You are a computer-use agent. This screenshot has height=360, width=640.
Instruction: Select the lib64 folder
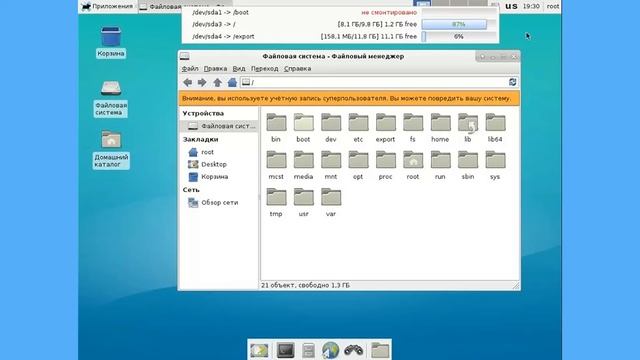(495, 127)
